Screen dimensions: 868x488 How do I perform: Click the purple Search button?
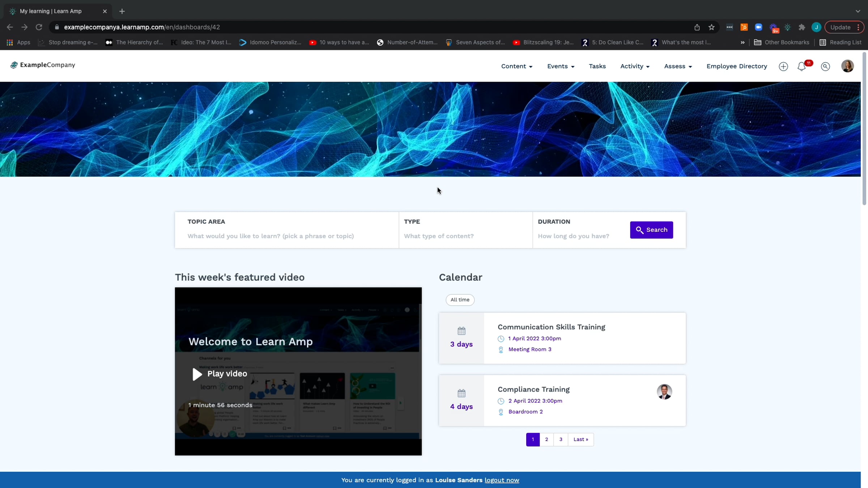pos(651,230)
